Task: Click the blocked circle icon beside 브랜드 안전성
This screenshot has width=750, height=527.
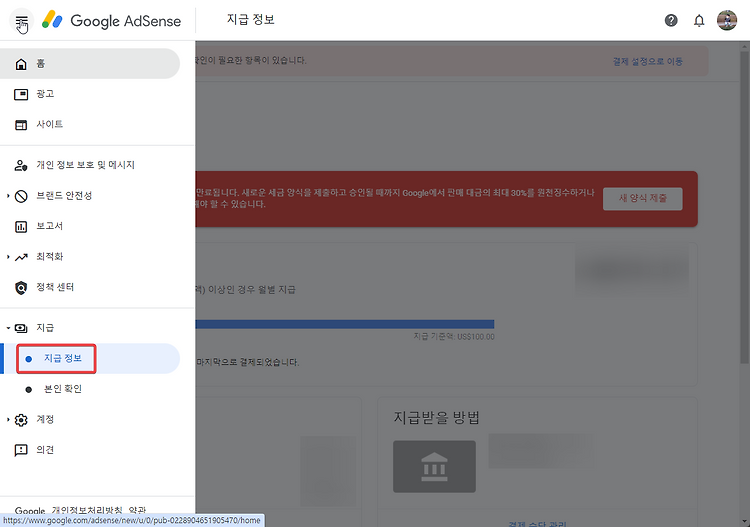Action: click(21, 196)
